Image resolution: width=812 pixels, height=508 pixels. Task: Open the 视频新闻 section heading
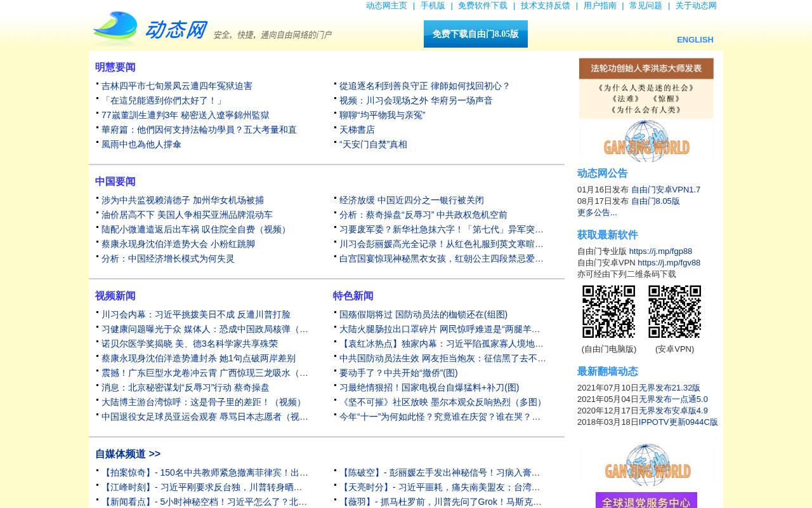(x=115, y=296)
